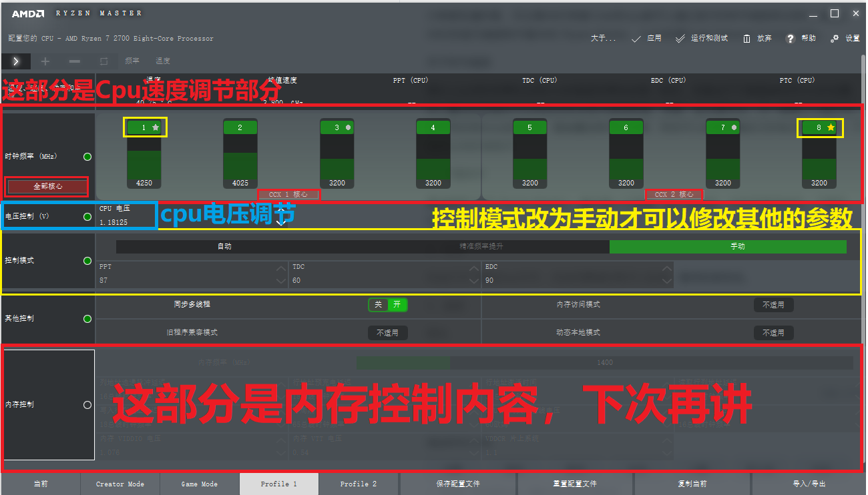Click Reset Profile (重置配置文件) button
This screenshot has height=495, width=868.
[x=575, y=484]
